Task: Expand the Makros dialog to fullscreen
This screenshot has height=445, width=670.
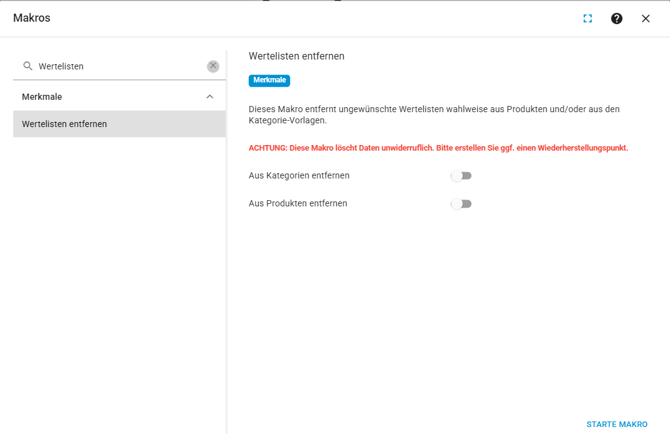Action: click(588, 18)
